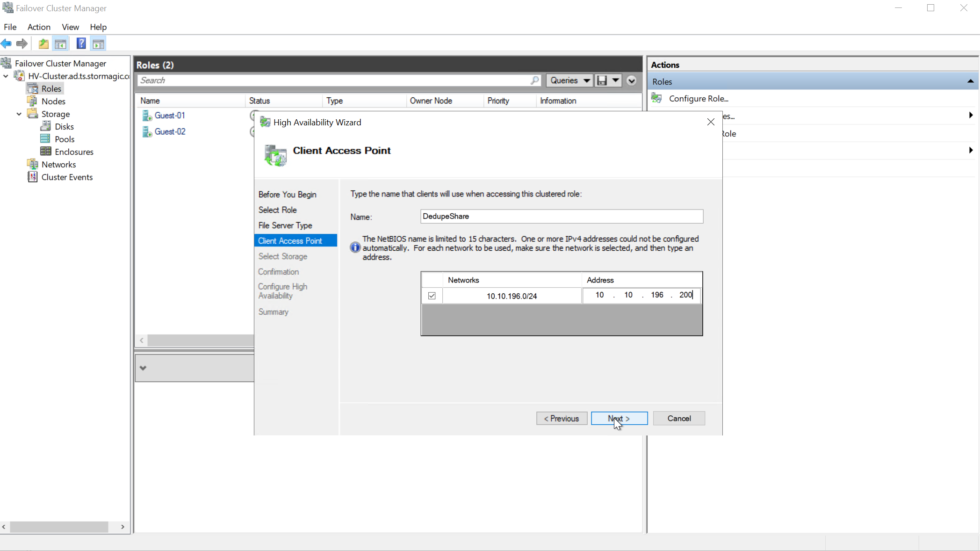
Task: Click the Client Access Point wizard step
Action: (295, 241)
